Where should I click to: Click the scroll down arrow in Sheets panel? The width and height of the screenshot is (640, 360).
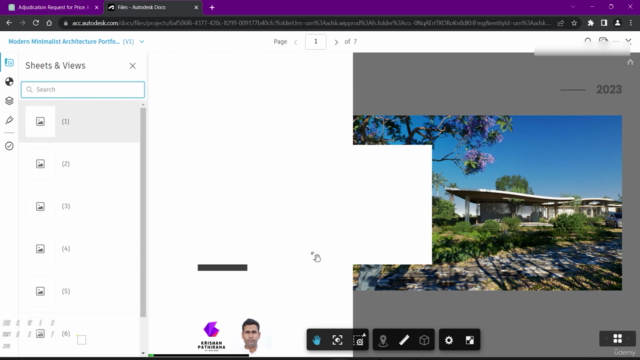(143, 353)
